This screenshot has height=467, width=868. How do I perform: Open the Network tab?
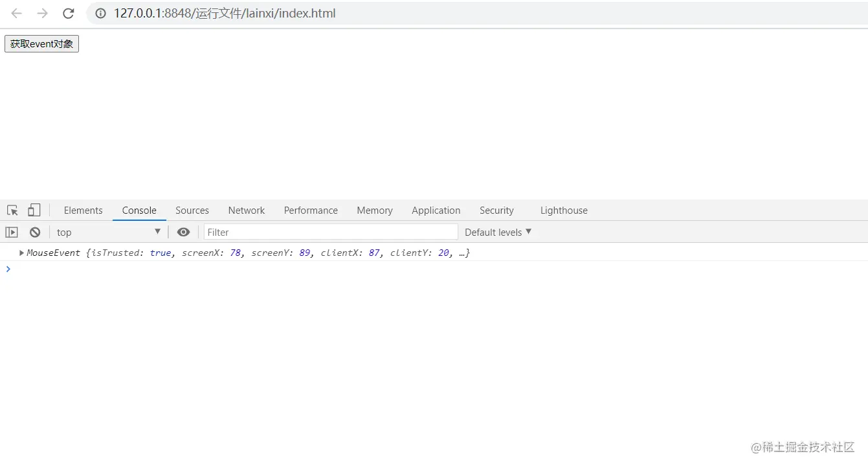click(x=247, y=211)
